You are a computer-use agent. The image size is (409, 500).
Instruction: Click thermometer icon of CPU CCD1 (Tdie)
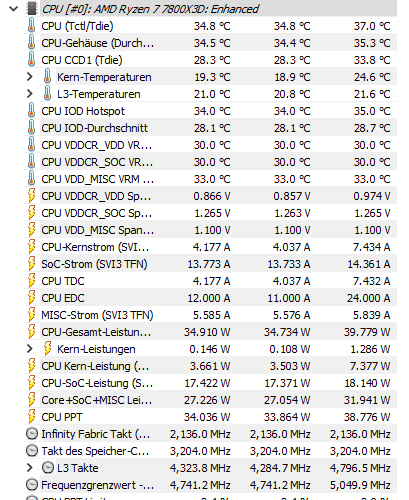[31, 60]
